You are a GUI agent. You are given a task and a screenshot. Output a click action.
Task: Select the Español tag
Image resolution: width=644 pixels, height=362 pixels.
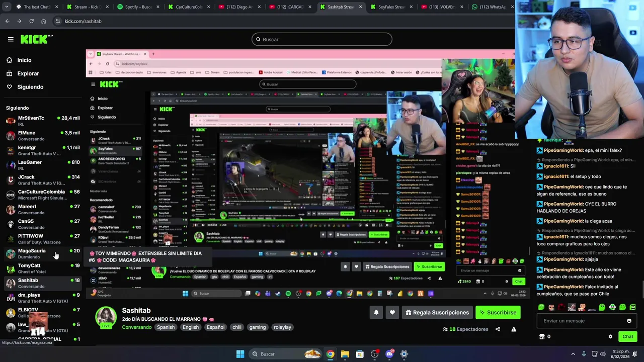click(x=215, y=327)
